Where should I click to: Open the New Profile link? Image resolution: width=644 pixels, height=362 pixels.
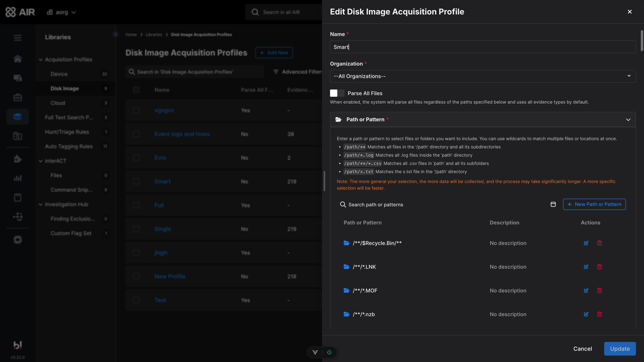[170, 276]
